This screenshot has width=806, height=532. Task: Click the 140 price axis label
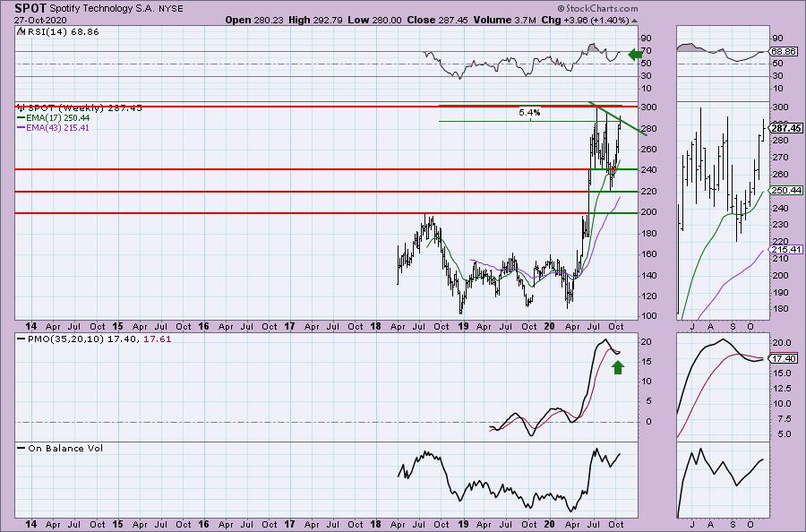pyautogui.click(x=647, y=275)
